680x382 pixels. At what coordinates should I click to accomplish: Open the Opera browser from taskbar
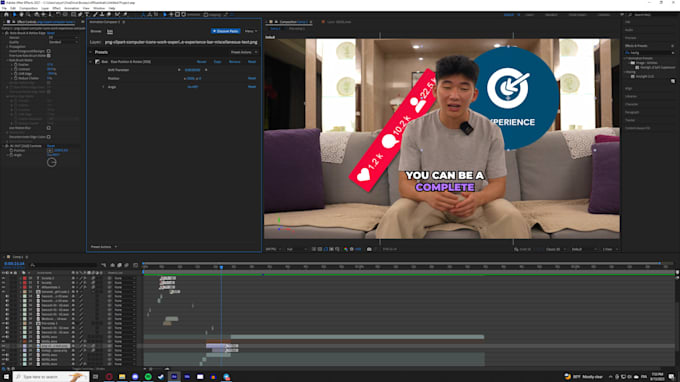(109, 377)
